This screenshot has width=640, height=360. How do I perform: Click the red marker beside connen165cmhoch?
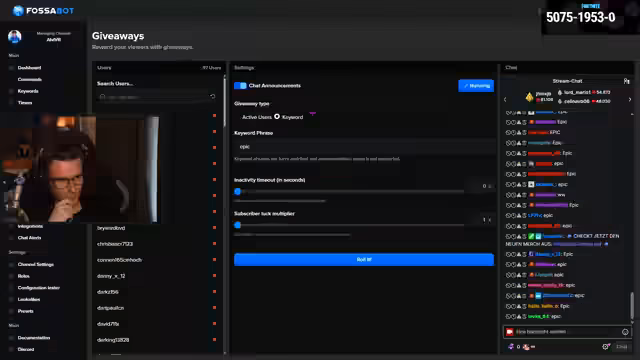point(214,260)
